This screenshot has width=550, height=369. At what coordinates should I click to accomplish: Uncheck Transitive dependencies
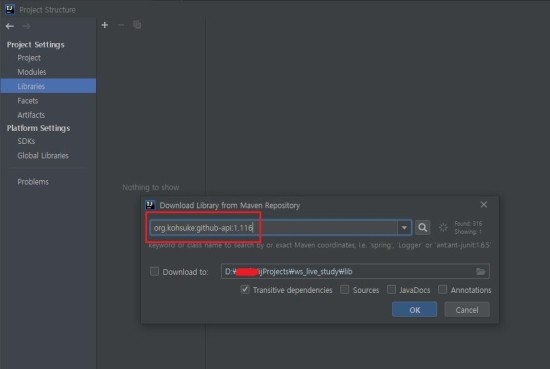pyautogui.click(x=245, y=289)
